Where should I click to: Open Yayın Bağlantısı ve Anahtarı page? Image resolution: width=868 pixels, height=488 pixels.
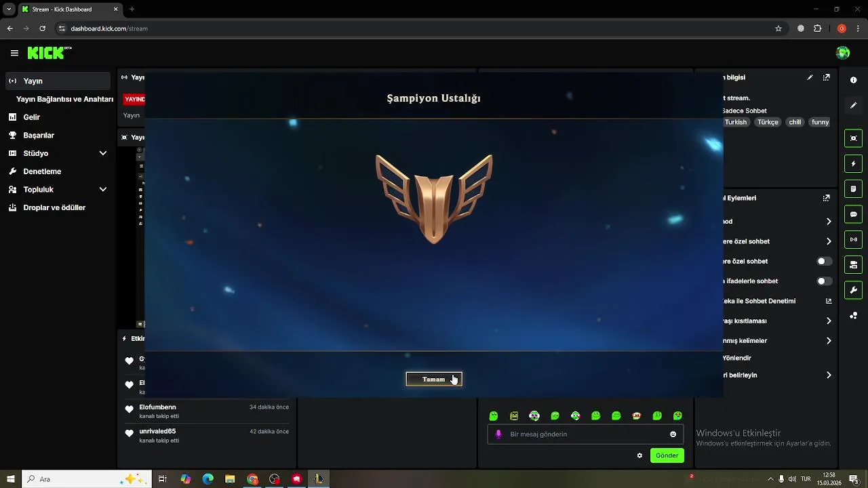(64, 99)
